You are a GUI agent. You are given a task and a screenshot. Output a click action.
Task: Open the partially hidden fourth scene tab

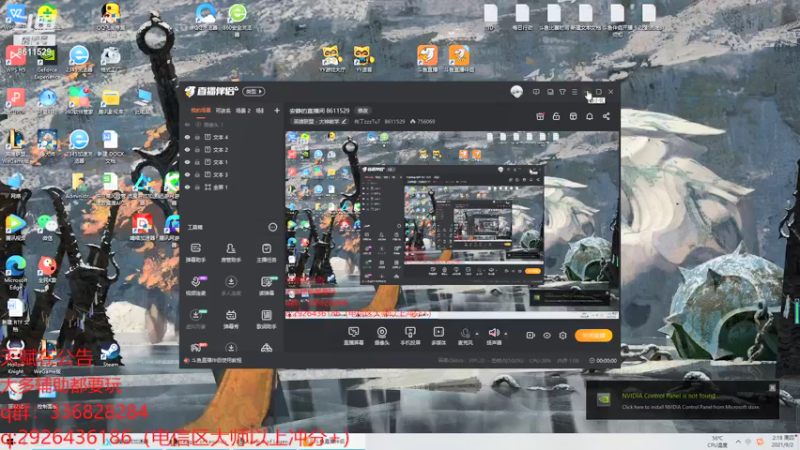click(260, 111)
